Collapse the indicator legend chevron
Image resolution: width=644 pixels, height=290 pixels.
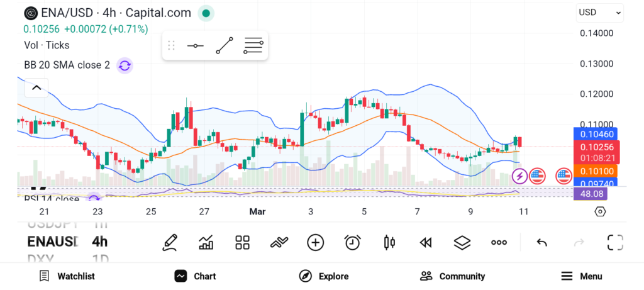click(x=36, y=88)
